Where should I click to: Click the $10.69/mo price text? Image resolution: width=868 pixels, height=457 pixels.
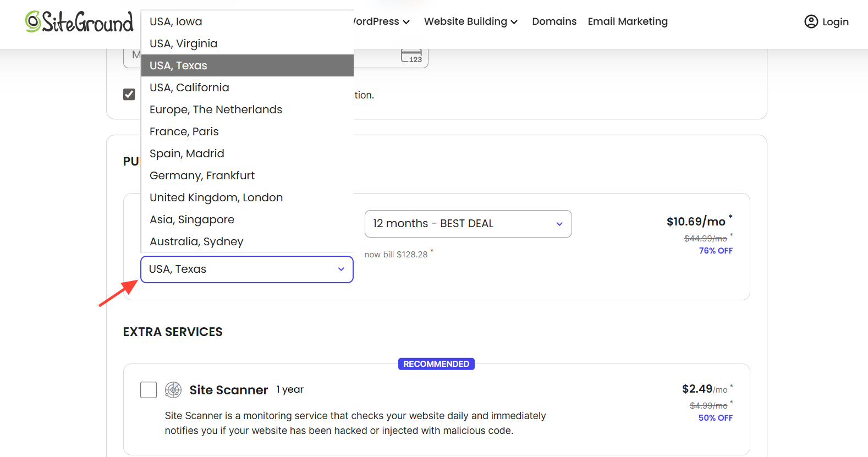pyautogui.click(x=696, y=222)
